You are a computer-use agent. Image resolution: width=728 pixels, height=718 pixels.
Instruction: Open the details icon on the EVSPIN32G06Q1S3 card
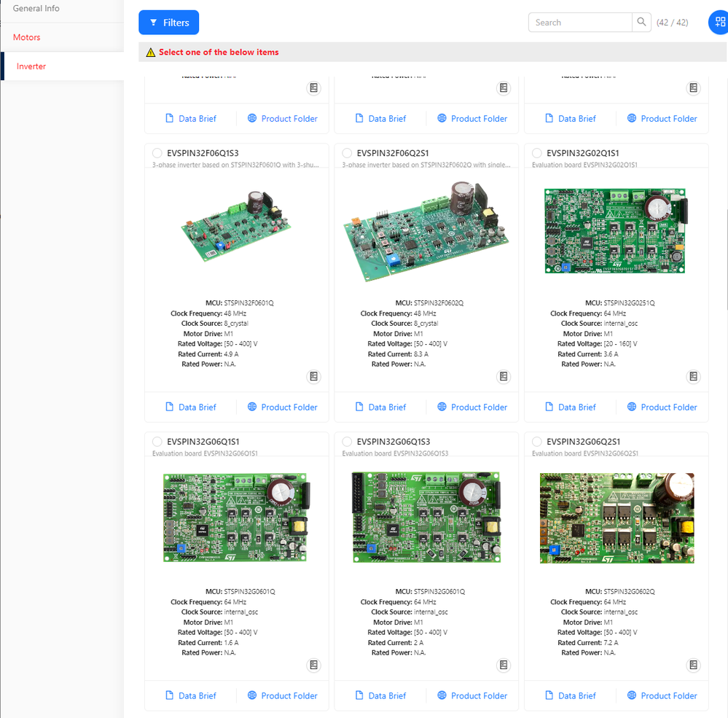(504, 665)
